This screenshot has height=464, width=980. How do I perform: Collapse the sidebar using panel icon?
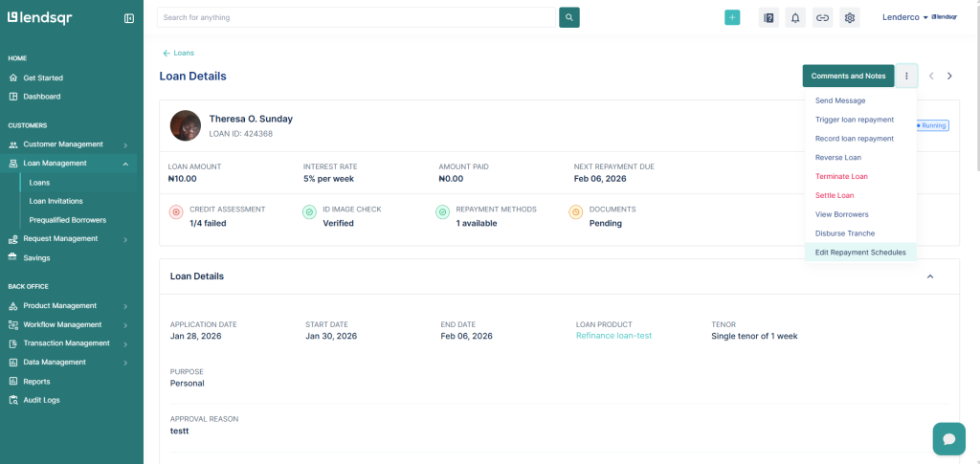coord(129,18)
